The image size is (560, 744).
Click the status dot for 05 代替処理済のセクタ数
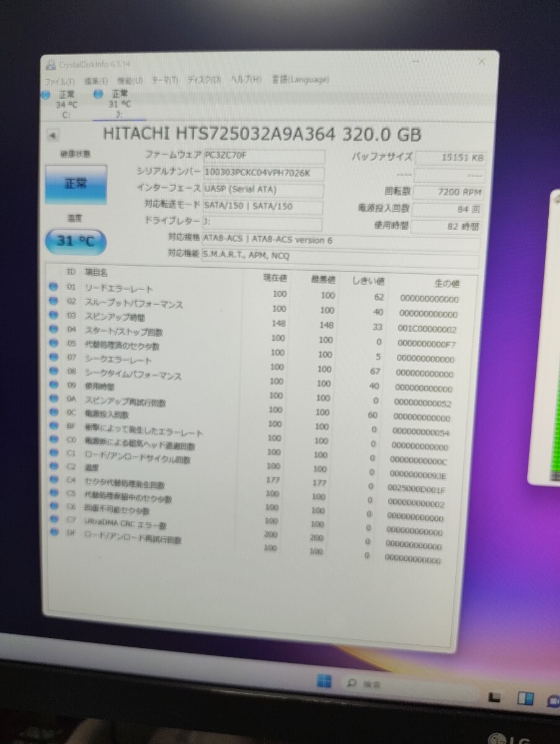click(53, 343)
